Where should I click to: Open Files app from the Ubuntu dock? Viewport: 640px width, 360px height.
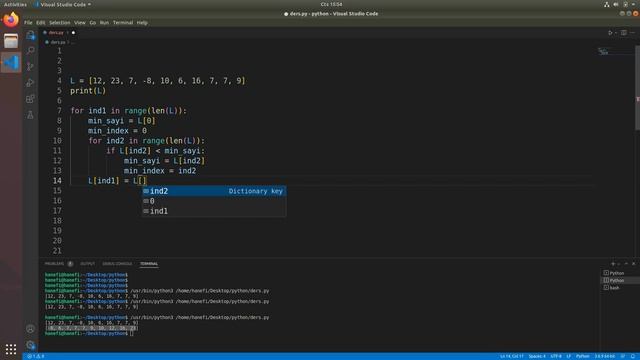point(11,41)
